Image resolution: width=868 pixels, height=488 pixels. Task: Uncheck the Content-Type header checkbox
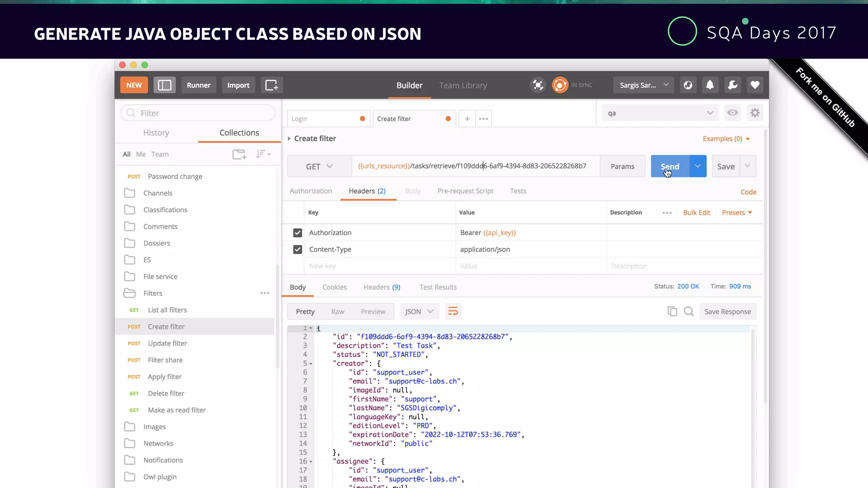pos(298,250)
